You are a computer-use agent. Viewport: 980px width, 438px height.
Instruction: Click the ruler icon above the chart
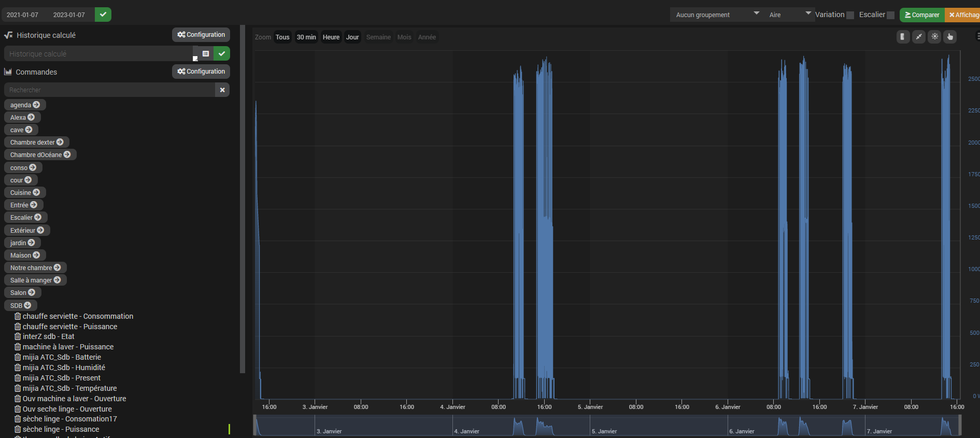tap(903, 37)
